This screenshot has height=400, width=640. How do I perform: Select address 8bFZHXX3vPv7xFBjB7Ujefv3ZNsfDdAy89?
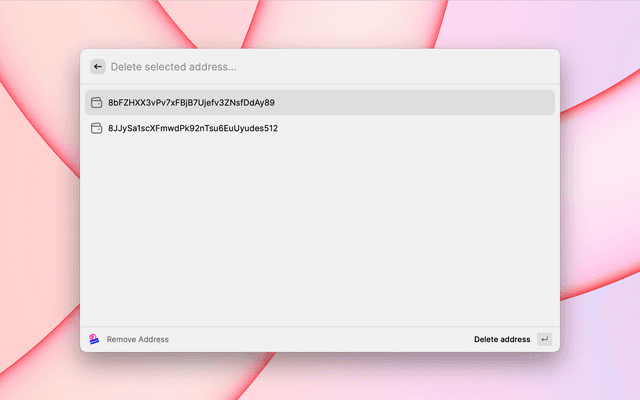coord(191,102)
